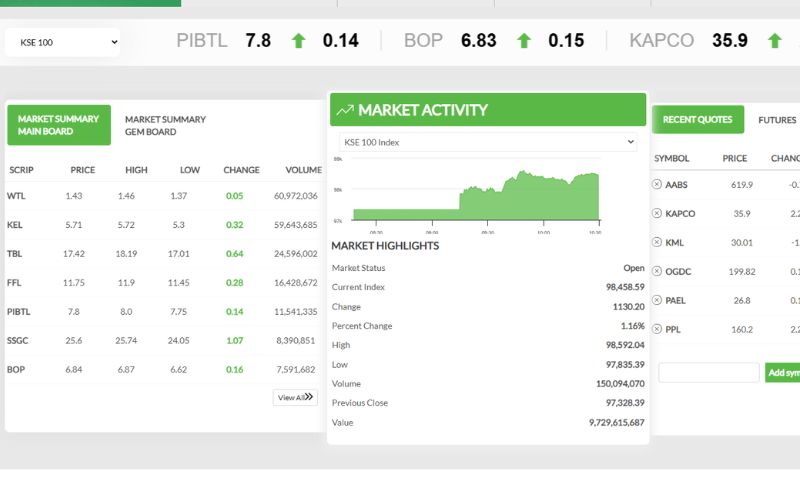Click the SCRIP column header
The width and height of the screenshot is (800, 480).
(x=21, y=170)
